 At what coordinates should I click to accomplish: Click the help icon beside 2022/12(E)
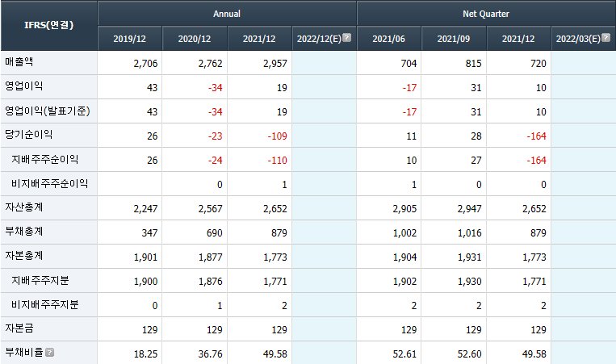point(346,38)
